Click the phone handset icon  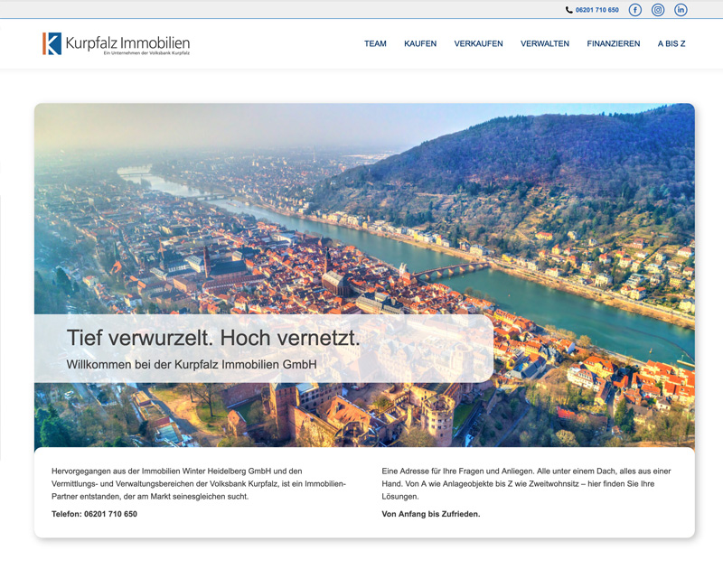(x=569, y=10)
